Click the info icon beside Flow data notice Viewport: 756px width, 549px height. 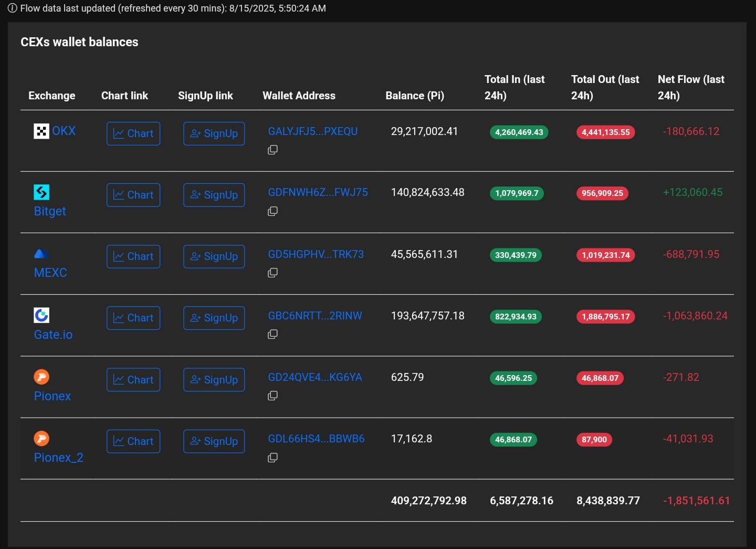tap(12, 8)
